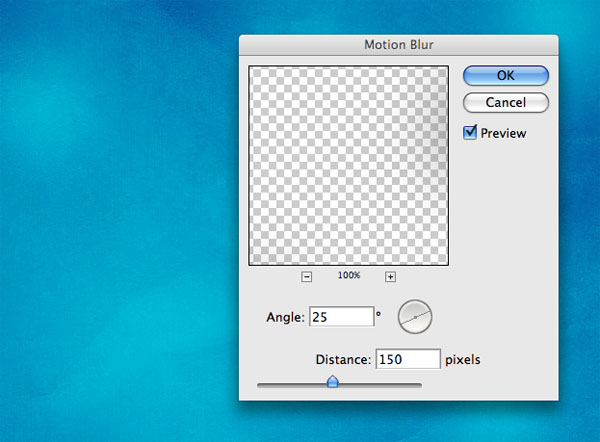Image resolution: width=600 pixels, height=442 pixels.
Task: Click the Distance label
Action: point(343,360)
